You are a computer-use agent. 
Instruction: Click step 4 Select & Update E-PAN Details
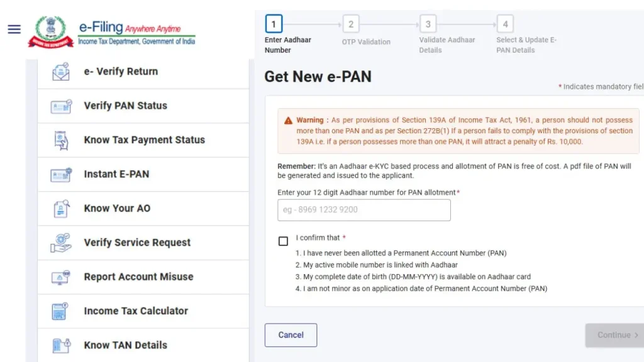505,24
